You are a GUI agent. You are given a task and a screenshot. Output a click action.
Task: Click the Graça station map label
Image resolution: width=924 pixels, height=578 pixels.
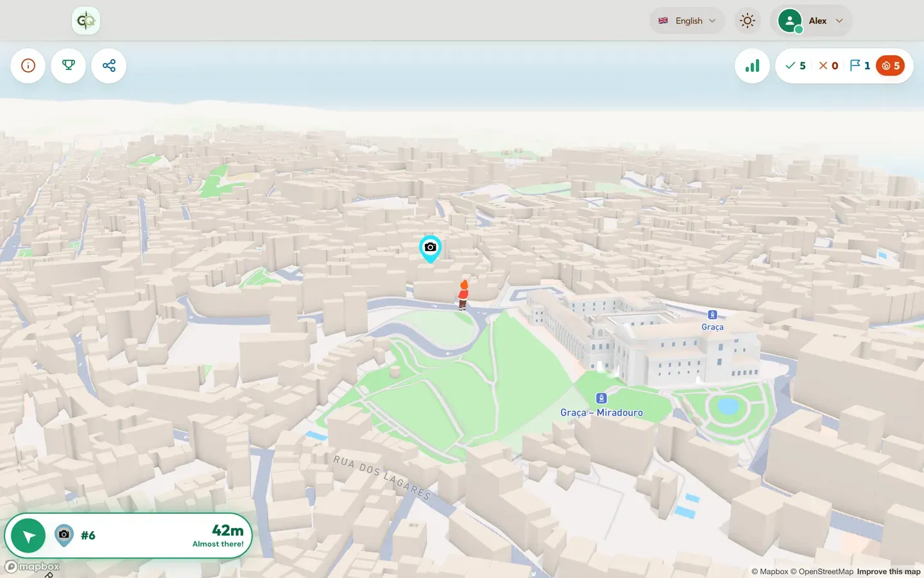pyautogui.click(x=712, y=327)
